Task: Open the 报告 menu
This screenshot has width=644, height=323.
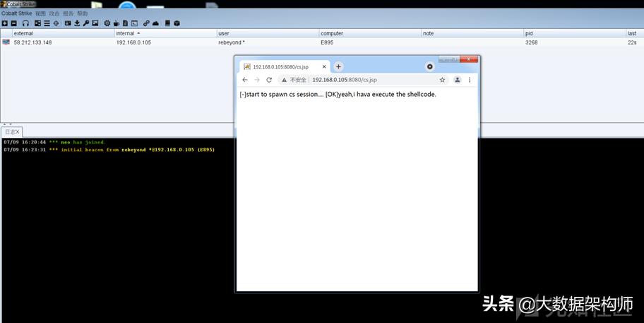Action: point(68,13)
